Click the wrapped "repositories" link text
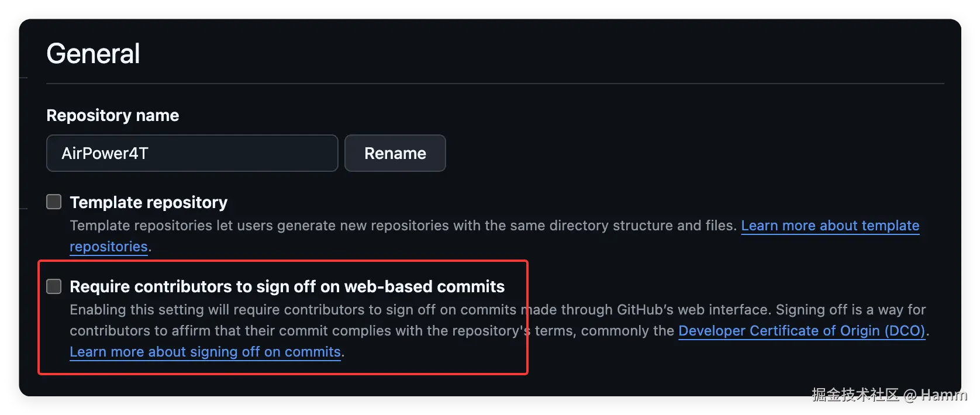Screen dimensions: 980x415 pyautogui.click(x=108, y=247)
